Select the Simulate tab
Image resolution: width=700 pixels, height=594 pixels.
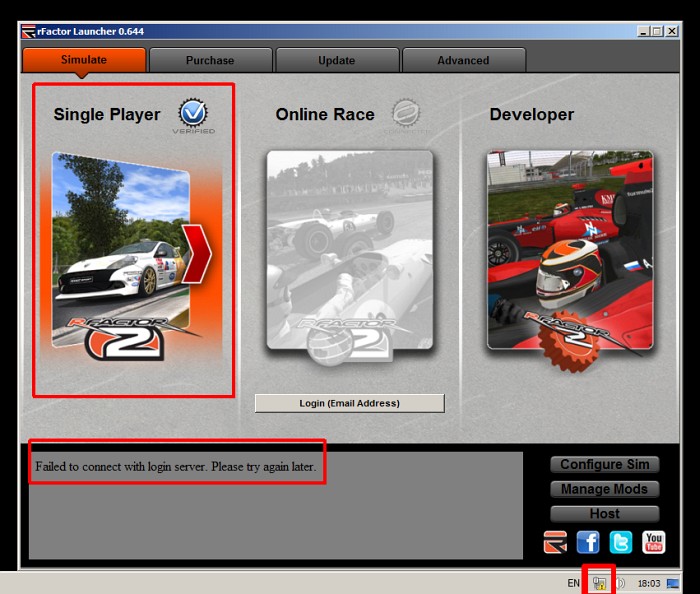[x=84, y=60]
